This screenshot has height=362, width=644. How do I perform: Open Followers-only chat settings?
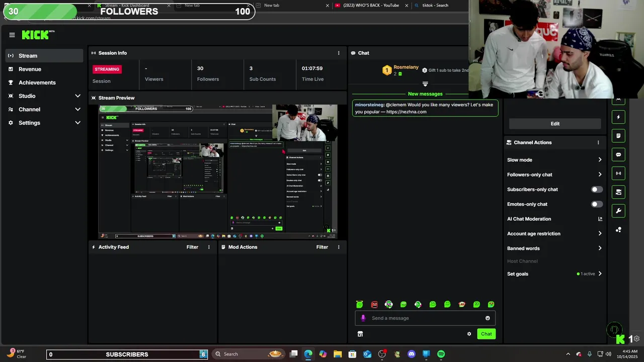point(555,174)
